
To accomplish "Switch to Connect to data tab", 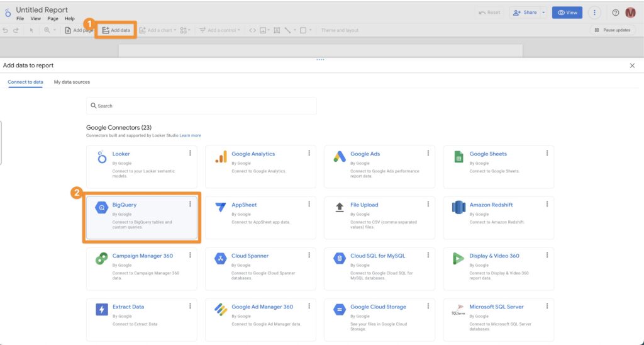I will coord(25,82).
